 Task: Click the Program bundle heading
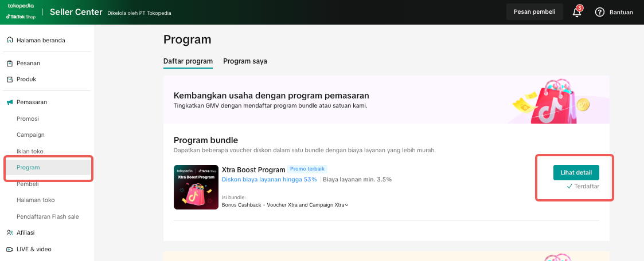(x=206, y=140)
